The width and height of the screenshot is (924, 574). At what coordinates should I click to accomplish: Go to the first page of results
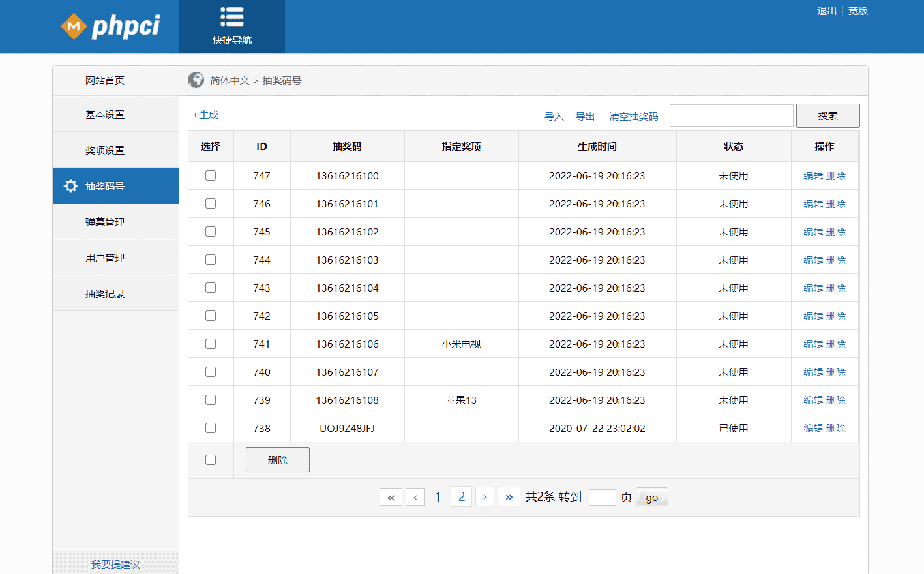(x=391, y=497)
